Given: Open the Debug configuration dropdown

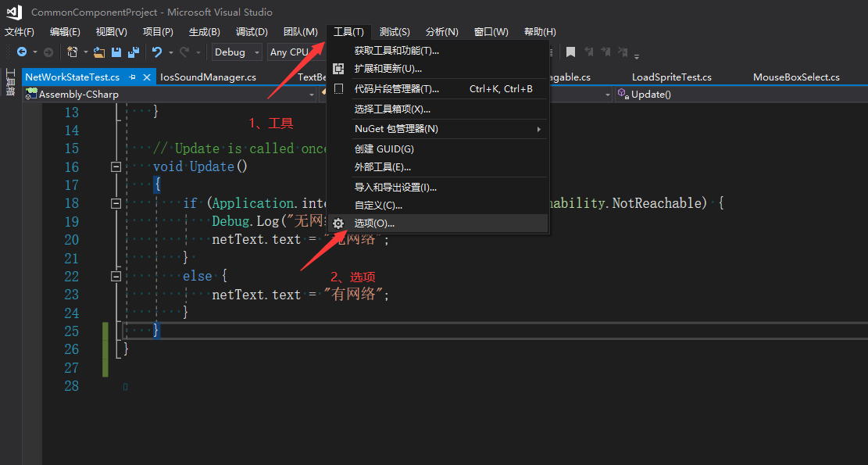Looking at the screenshot, I should [x=237, y=52].
